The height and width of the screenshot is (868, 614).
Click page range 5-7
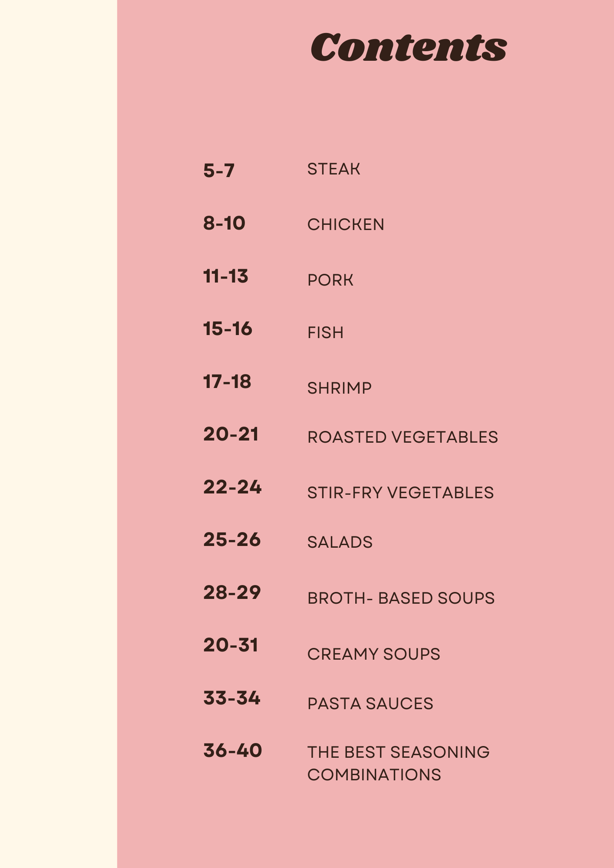click(x=219, y=170)
